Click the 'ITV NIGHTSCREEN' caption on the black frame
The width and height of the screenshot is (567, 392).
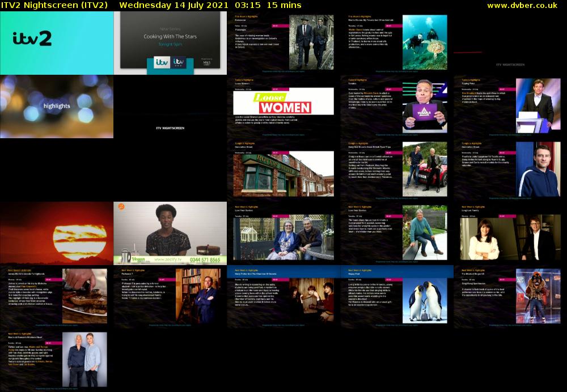[x=170, y=128]
